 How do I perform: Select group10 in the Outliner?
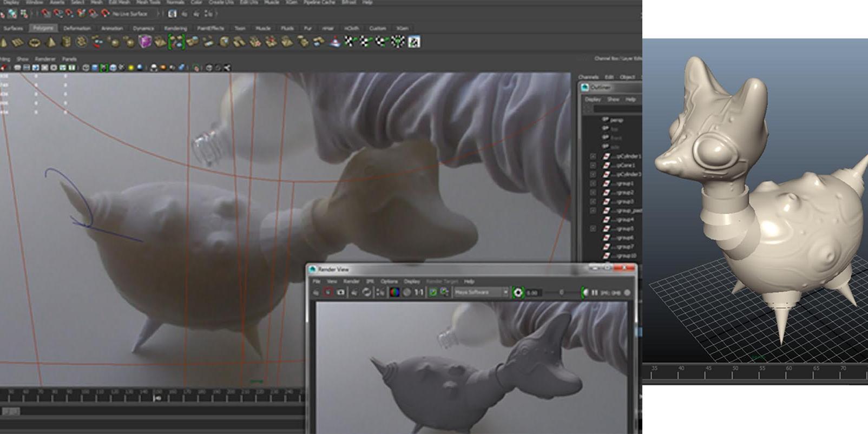(x=624, y=255)
